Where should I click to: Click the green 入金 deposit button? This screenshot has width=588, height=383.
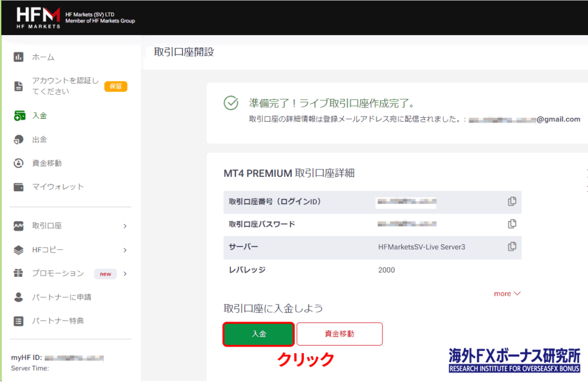[258, 334]
